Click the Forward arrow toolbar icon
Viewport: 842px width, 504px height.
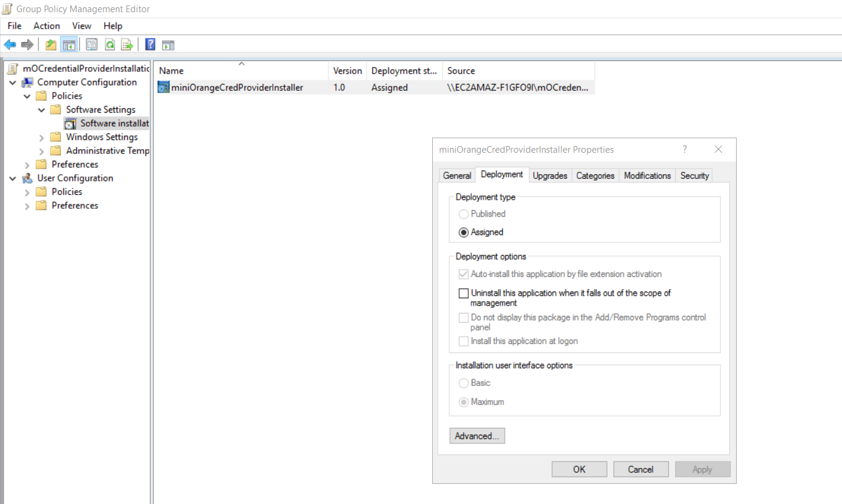tap(27, 44)
